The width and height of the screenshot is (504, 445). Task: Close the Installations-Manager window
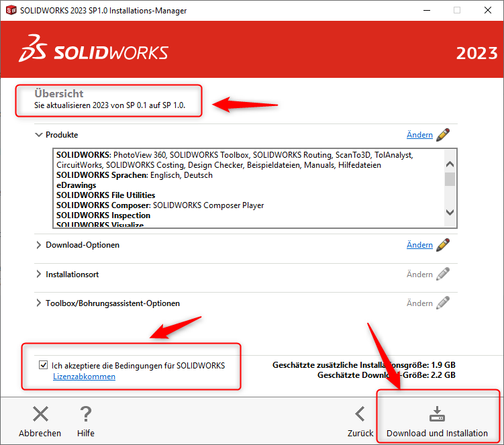point(488,10)
